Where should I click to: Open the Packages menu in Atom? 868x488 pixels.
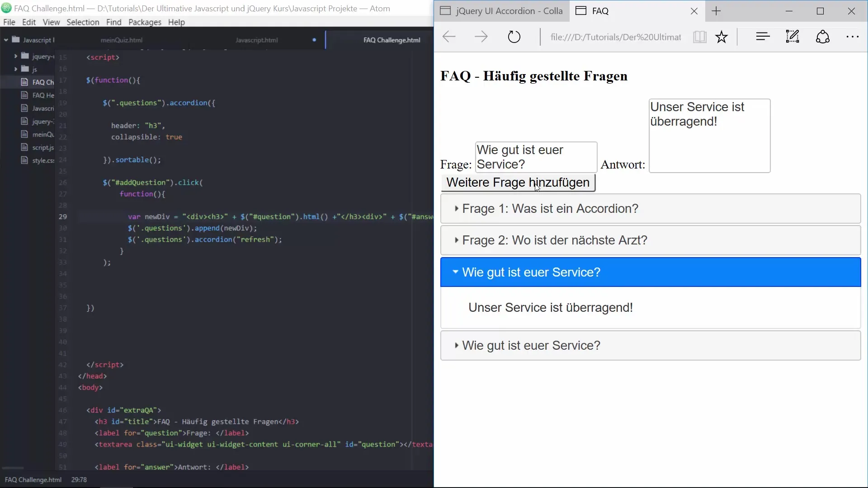[x=145, y=22]
